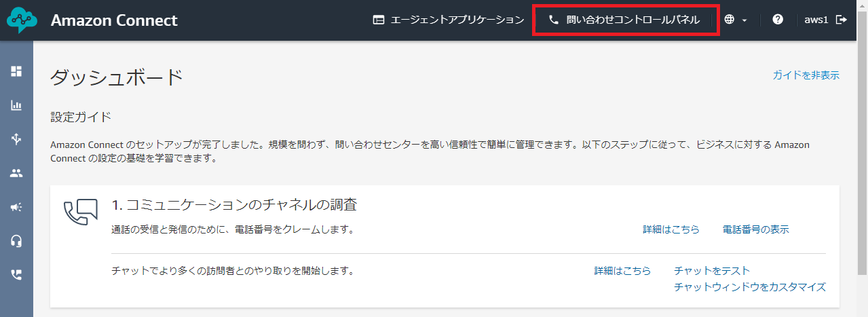Viewport: 868px width, 317px height.
Task: Click the logout icon next to aws1
Action: 842,20
